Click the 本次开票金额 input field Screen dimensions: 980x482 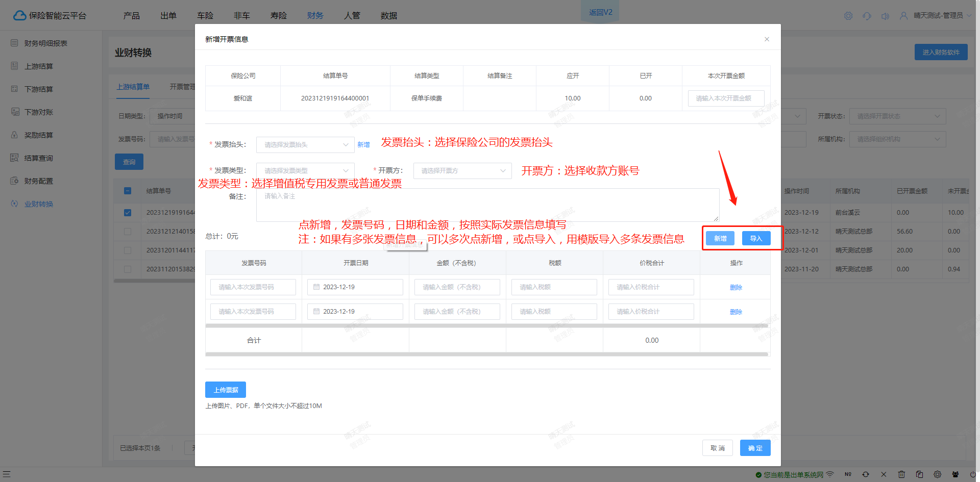coord(726,98)
